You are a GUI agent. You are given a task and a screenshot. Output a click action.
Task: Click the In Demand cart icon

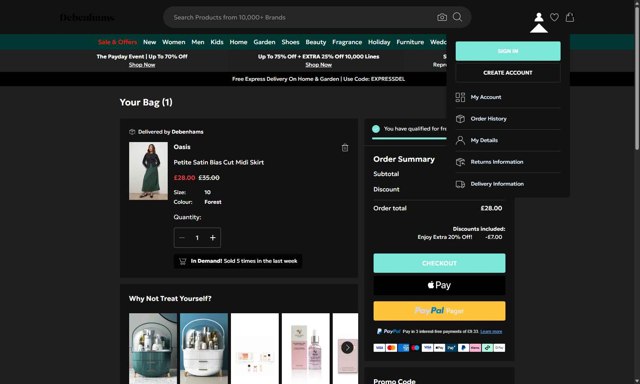[182, 261]
